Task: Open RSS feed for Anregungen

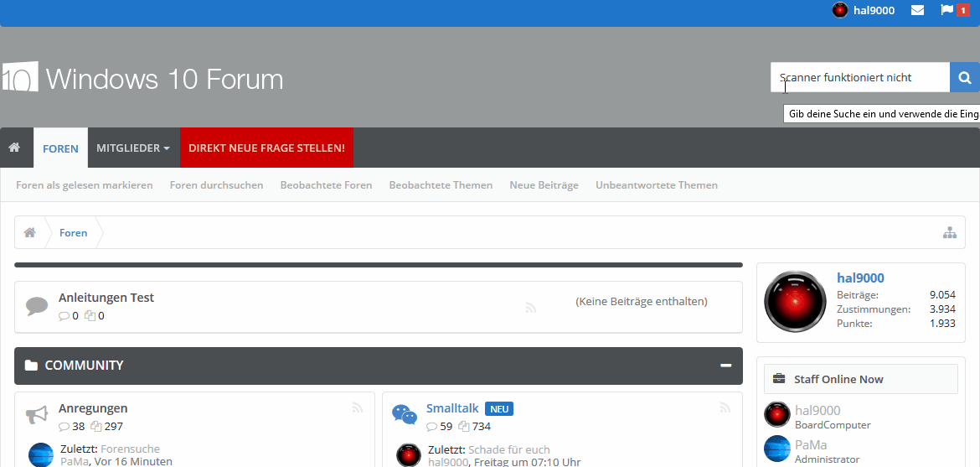Action: 358,408
